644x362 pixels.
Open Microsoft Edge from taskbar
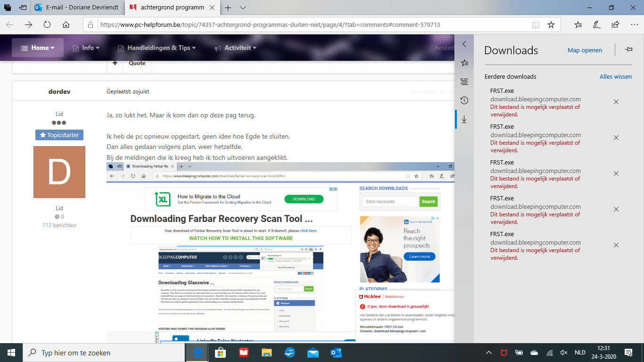198,352
